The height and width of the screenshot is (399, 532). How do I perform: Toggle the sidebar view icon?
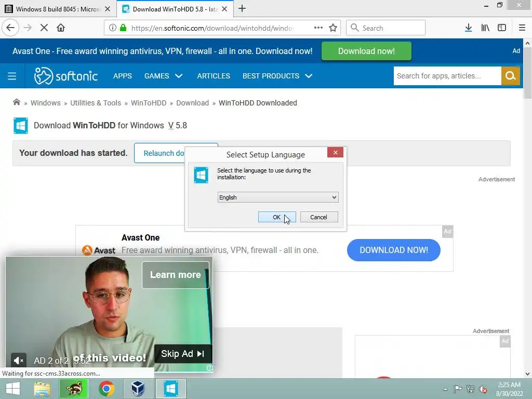click(x=502, y=28)
